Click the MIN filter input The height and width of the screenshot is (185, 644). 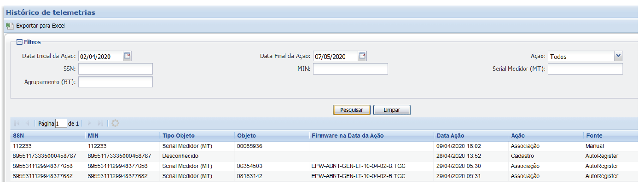pyautogui.click(x=350, y=69)
